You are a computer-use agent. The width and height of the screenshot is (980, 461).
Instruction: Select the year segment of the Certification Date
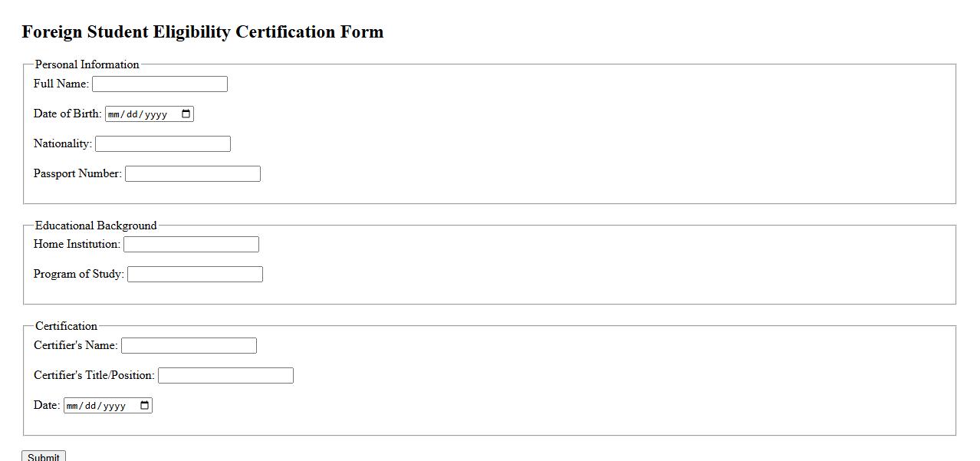pyautogui.click(x=113, y=406)
